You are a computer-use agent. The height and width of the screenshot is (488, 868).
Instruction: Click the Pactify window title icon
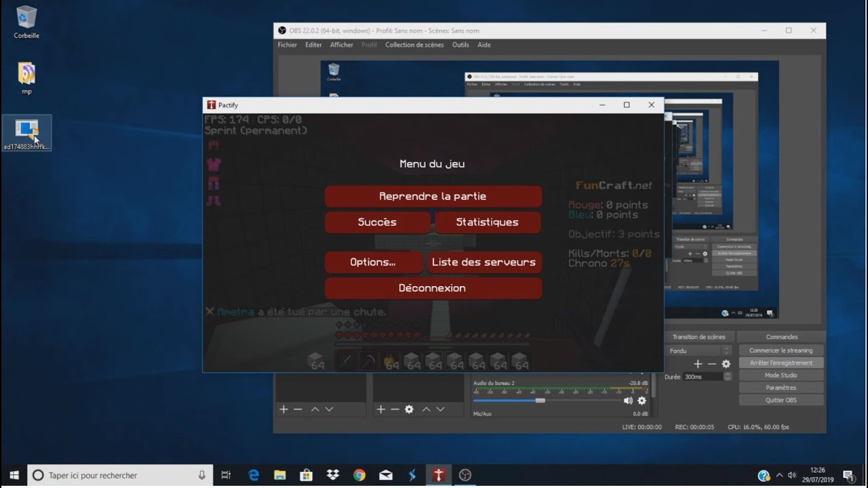tap(212, 105)
